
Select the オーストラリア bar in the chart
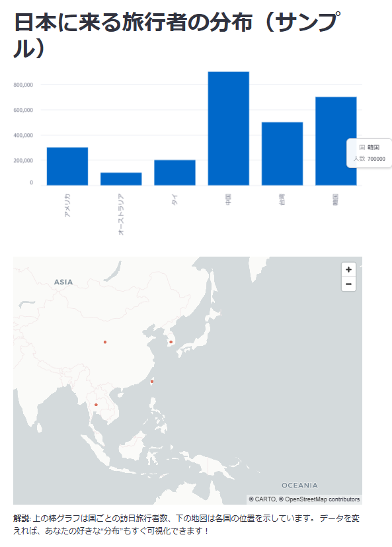pos(121,179)
